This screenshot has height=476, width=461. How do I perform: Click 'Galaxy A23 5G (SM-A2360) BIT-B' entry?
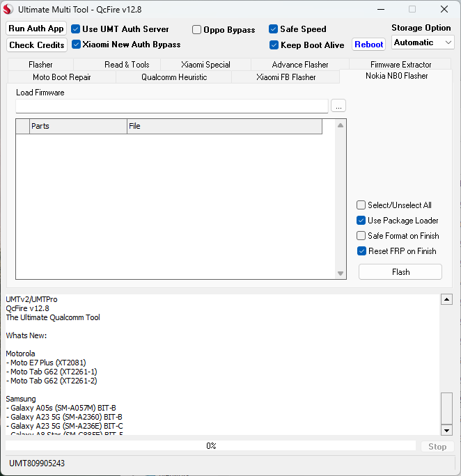(64, 417)
